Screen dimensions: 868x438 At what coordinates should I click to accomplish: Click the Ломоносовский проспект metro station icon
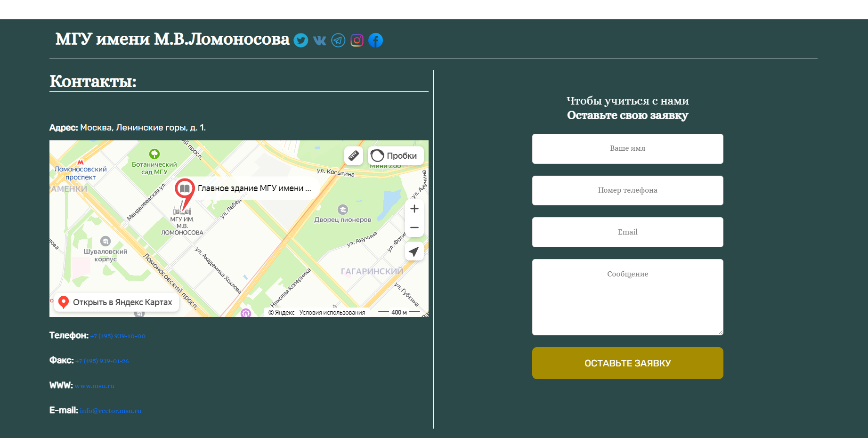81,162
